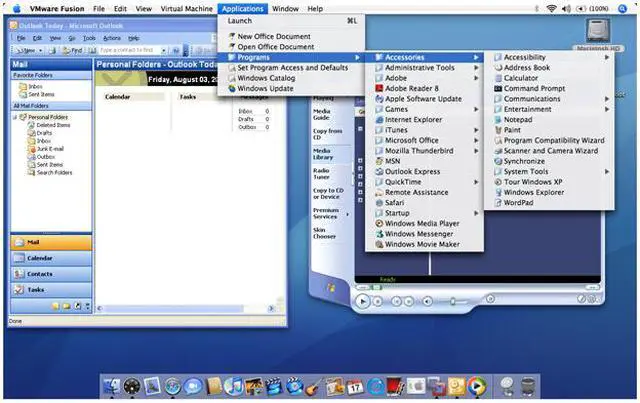Open Address Book menu item
Screen dimensions: 640x403
click(x=549, y=68)
